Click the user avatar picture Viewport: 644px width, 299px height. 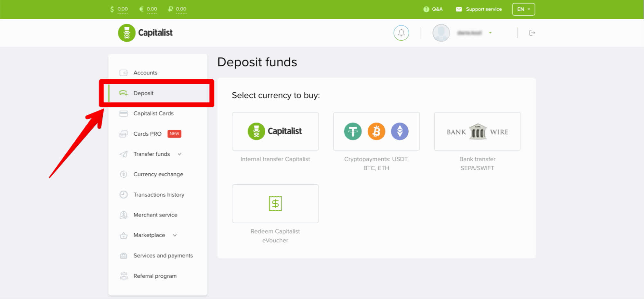[x=441, y=33]
